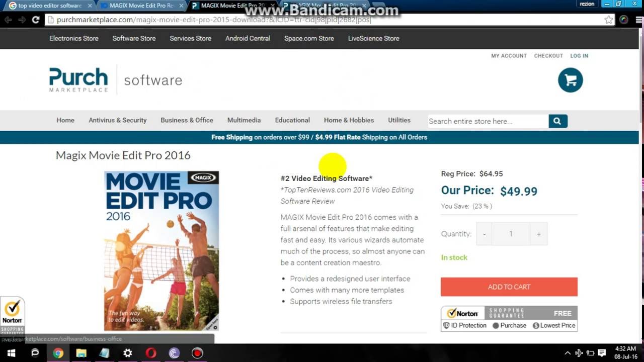Open the Electronics Store link
This screenshot has height=362, width=644.
tap(74, 38)
